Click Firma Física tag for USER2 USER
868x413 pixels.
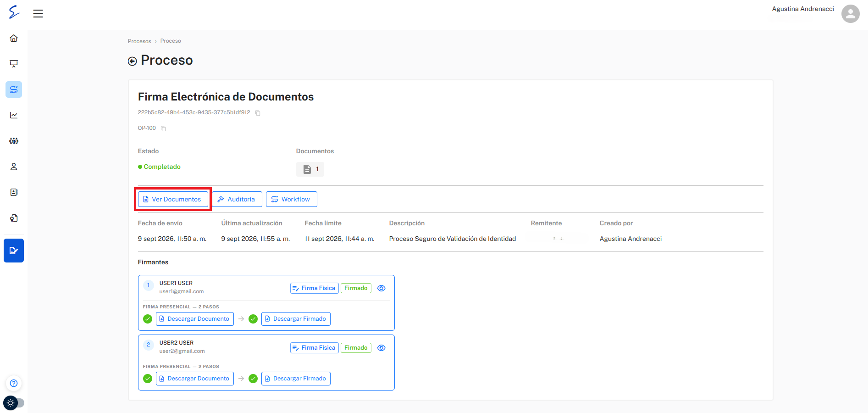point(315,348)
